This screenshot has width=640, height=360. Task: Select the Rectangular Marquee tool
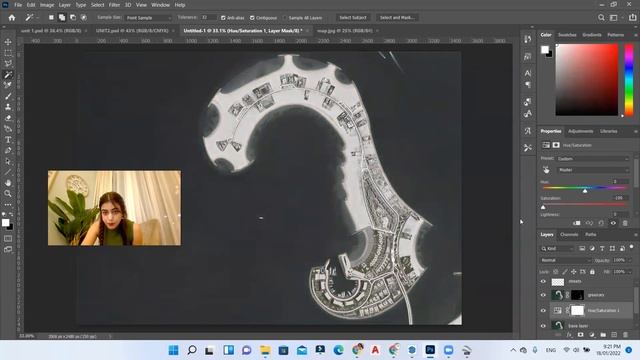pos(8,53)
